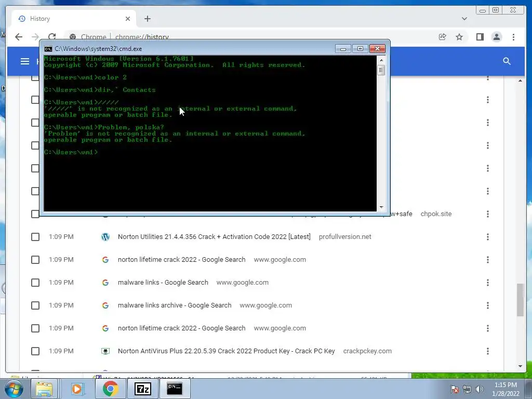Open Windows Explorer from taskbar
The image size is (532, 399).
[44, 389]
